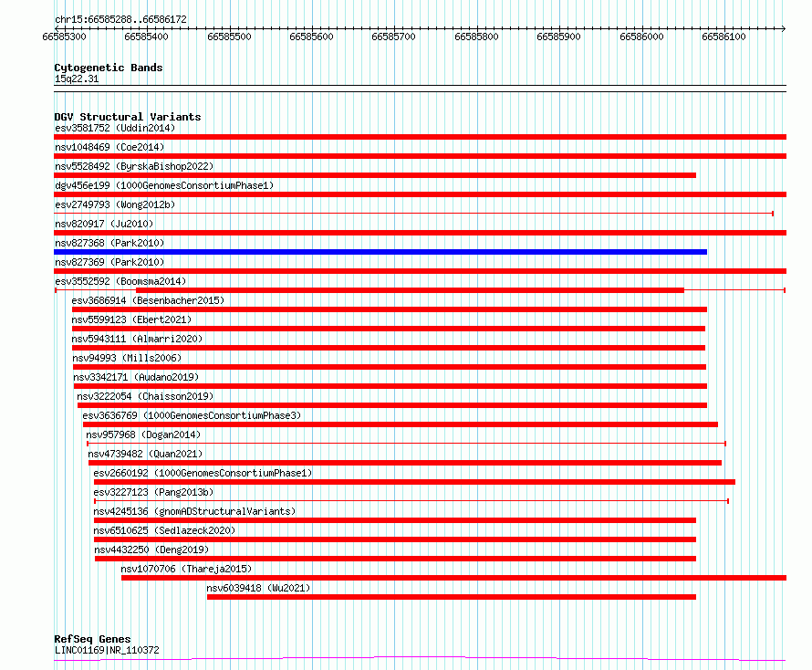Click ruler position 66585900
The image size is (812, 670).
click(558, 37)
